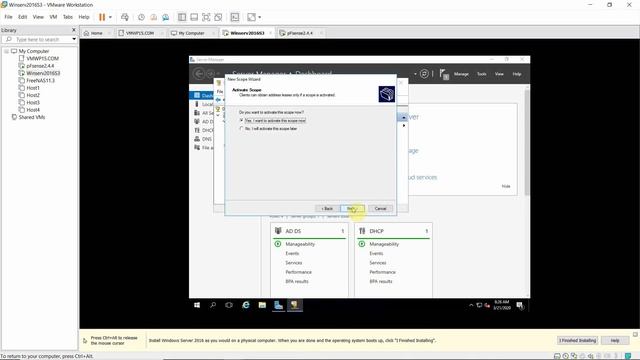Open Server Manager View menu
Image resolution: width=640 pixels, height=360 pixels.
499,74
